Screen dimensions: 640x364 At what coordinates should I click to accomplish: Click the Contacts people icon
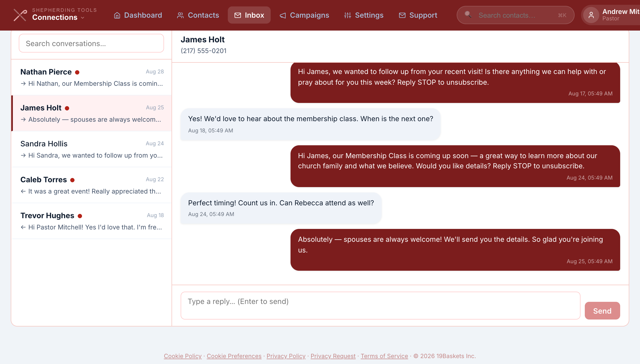tap(180, 15)
